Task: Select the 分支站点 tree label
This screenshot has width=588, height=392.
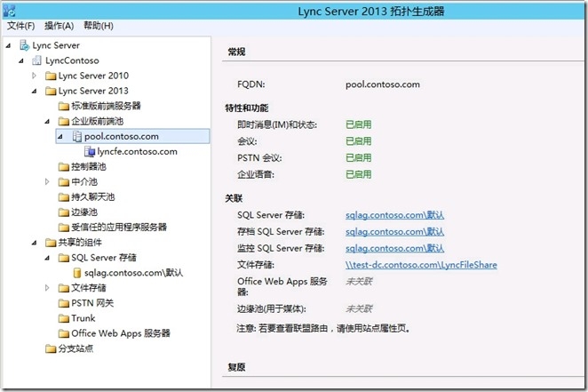Action: [x=75, y=348]
